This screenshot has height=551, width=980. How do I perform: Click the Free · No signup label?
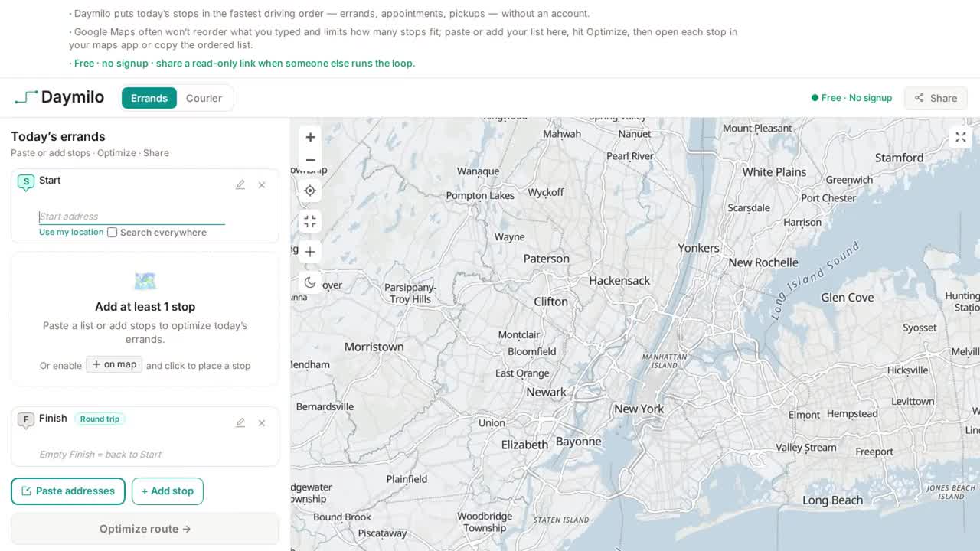[x=851, y=98]
